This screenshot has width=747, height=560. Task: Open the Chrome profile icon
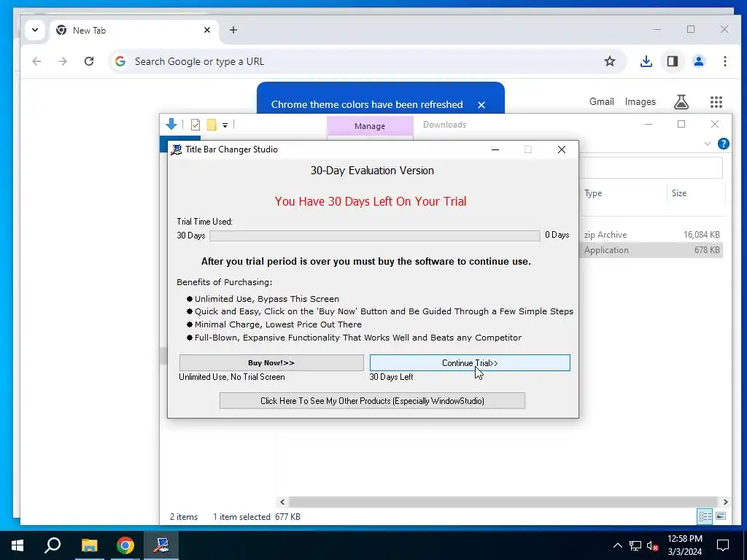pos(698,61)
